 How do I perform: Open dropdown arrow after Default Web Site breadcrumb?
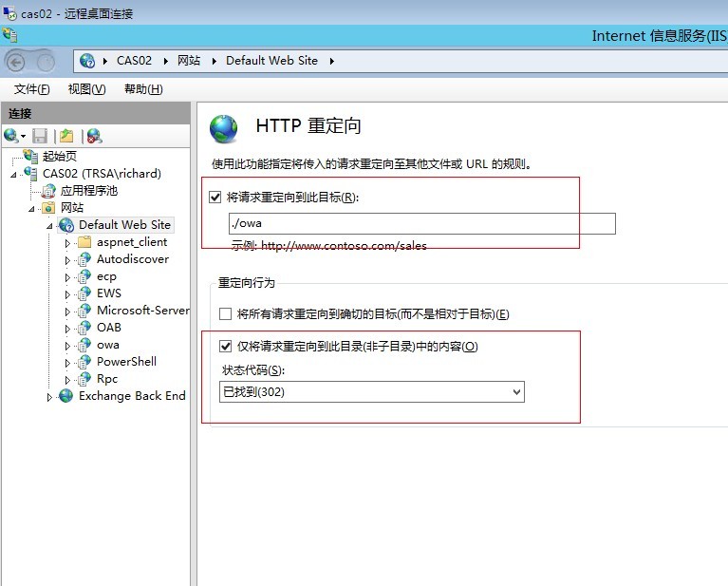331,62
